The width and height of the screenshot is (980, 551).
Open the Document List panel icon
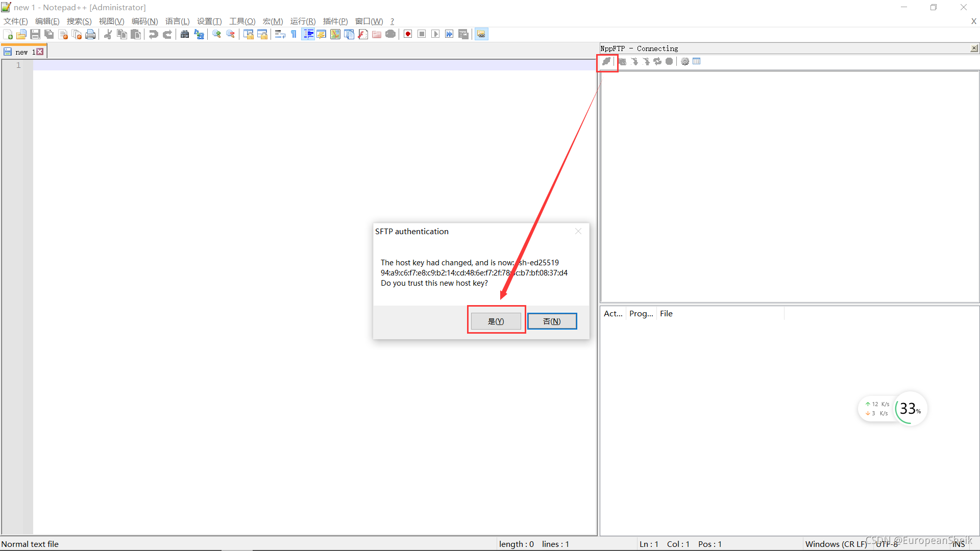pos(349,34)
